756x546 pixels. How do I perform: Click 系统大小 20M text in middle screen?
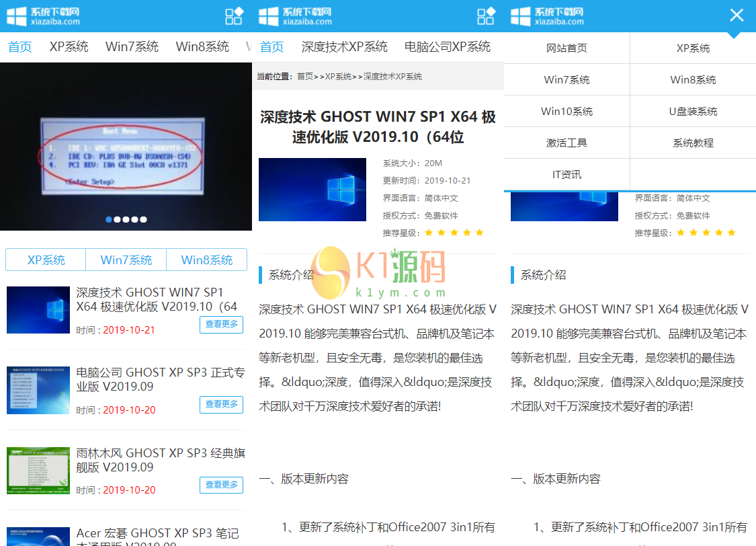[412, 163]
